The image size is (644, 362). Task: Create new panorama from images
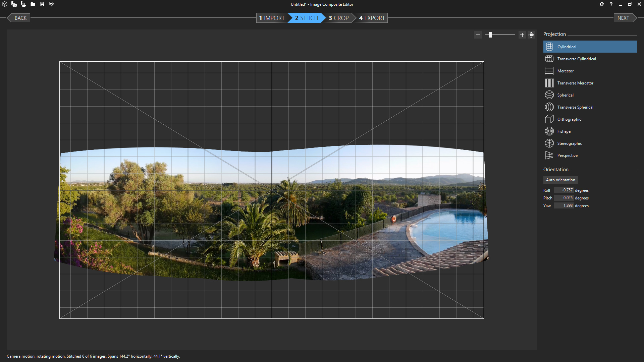[14, 4]
